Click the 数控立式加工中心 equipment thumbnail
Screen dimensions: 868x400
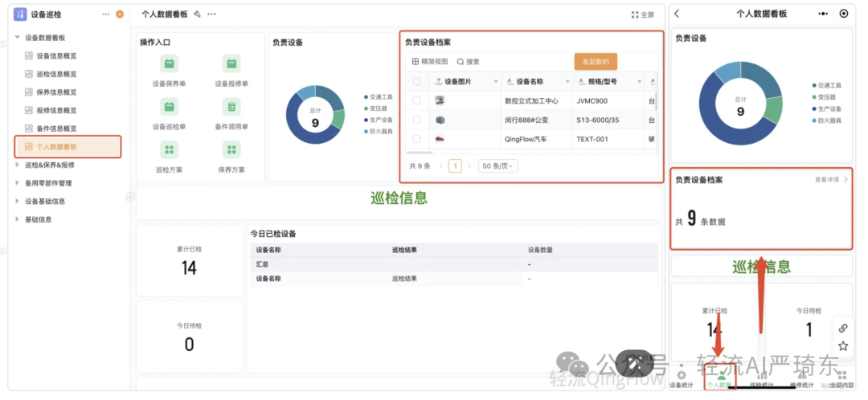pos(440,100)
